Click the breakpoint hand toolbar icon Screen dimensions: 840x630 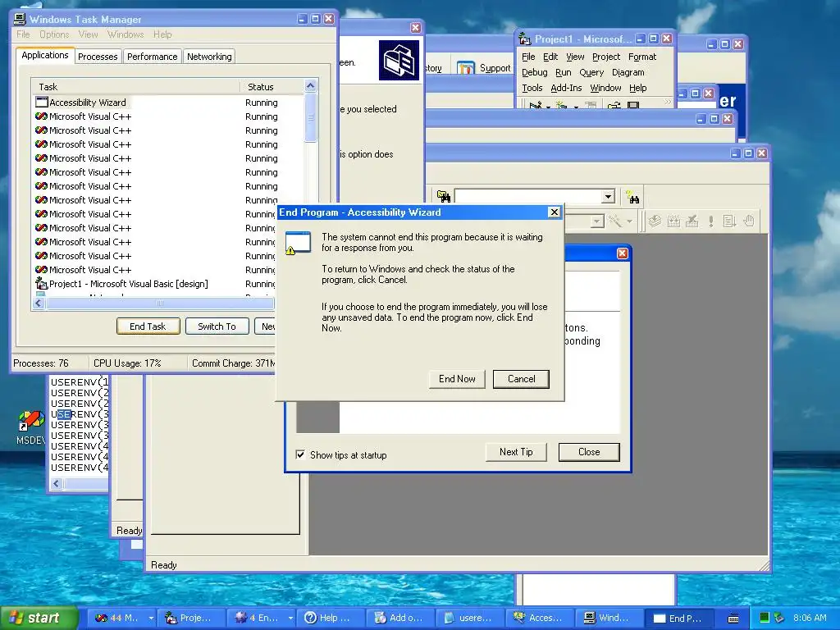pyautogui.click(x=749, y=221)
